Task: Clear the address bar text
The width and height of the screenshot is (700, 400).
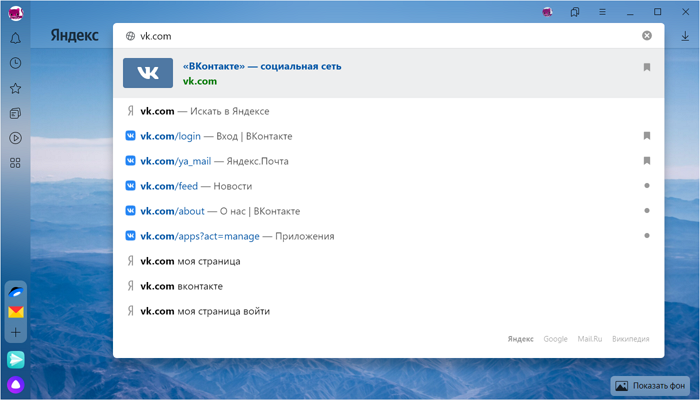Action: coord(646,36)
